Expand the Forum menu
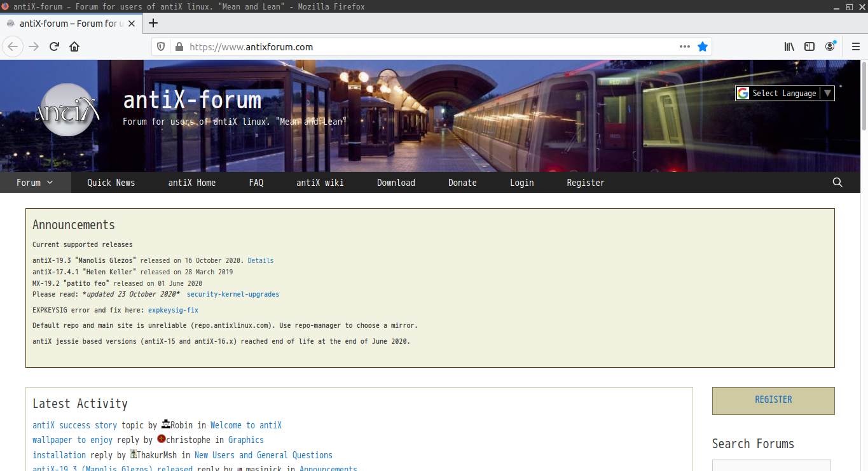868x471 pixels. click(34, 183)
